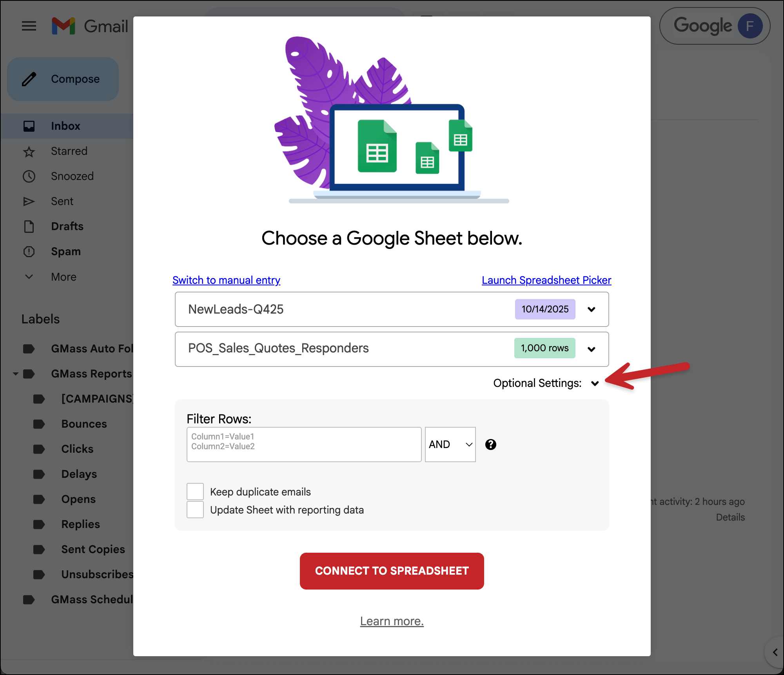784x675 pixels.
Task: Click the side panel collapse arrow
Action: pyautogui.click(x=775, y=652)
